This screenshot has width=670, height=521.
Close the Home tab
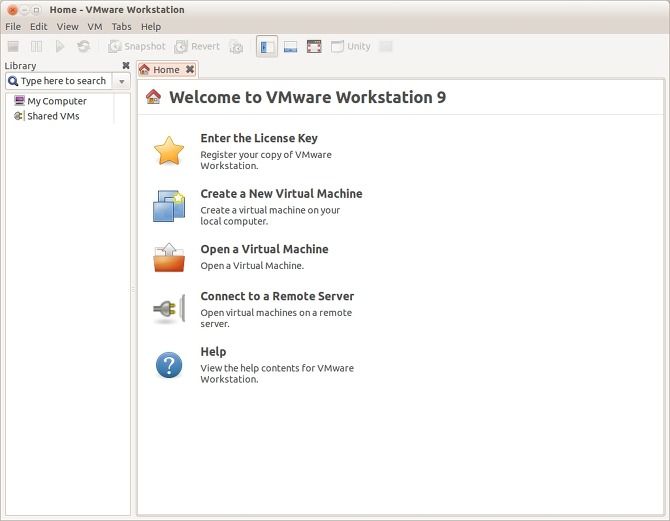pyautogui.click(x=190, y=69)
